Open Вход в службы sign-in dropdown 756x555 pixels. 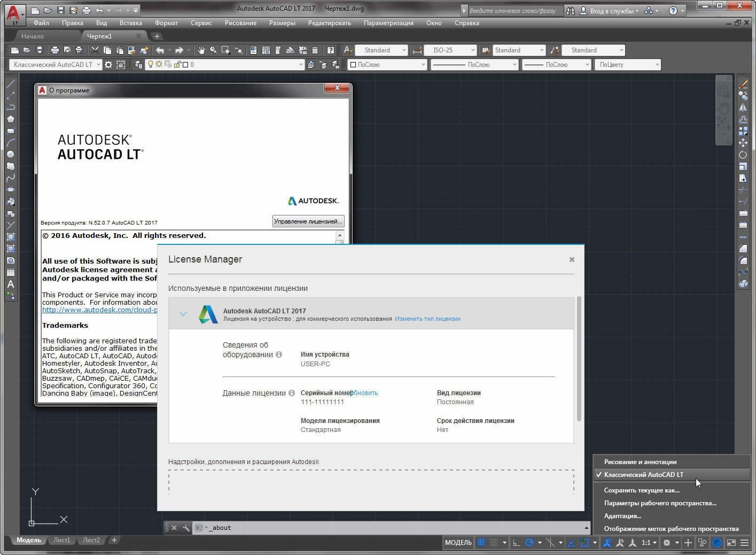[609, 11]
